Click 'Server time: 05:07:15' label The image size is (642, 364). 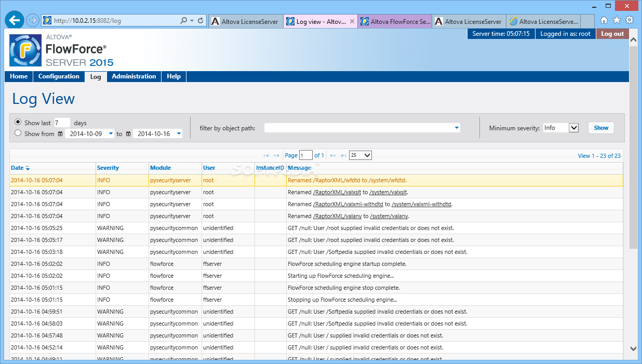pos(501,34)
